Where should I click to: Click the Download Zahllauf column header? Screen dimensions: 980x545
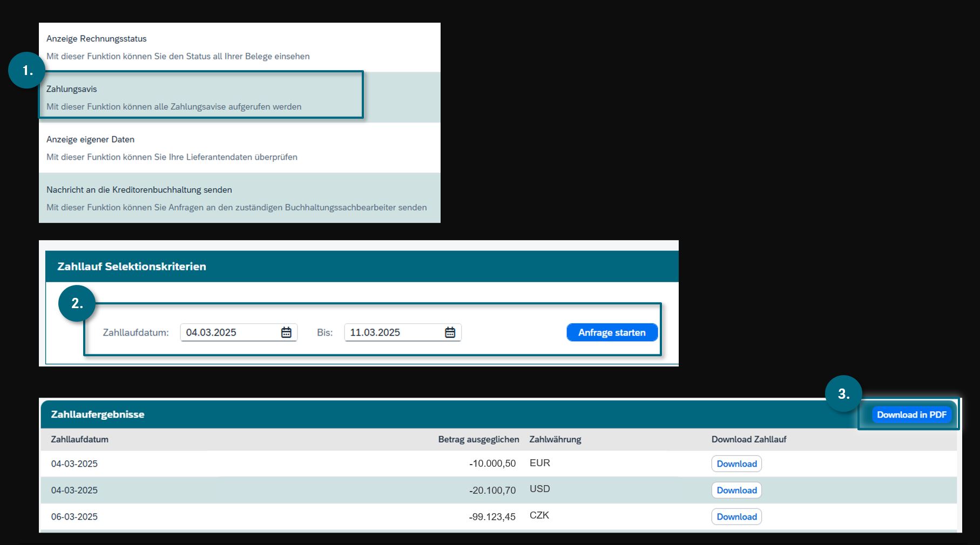(x=748, y=439)
